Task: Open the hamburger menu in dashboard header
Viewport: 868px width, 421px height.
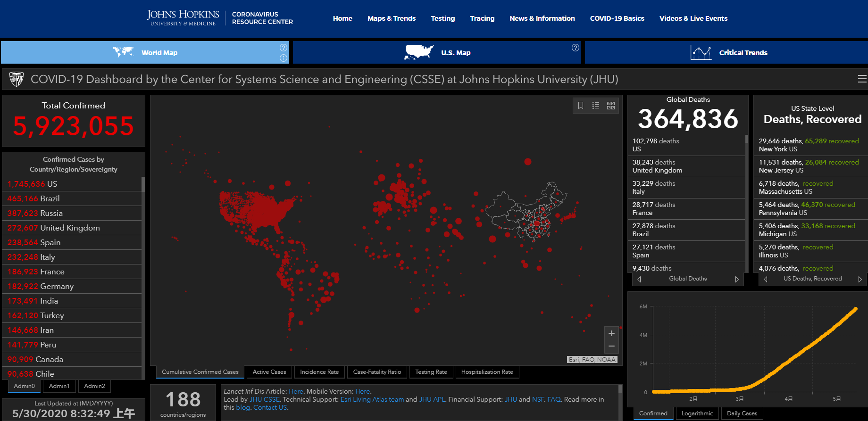Action: [862, 79]
